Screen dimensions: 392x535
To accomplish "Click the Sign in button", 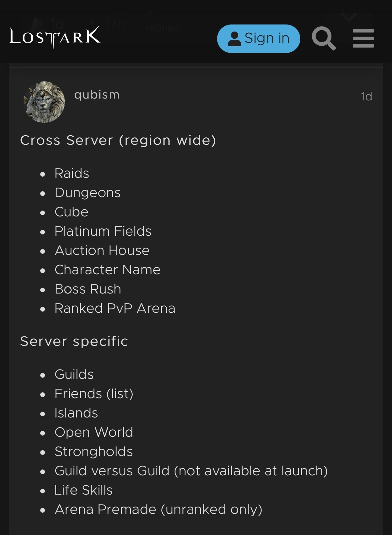I will 258,39.
